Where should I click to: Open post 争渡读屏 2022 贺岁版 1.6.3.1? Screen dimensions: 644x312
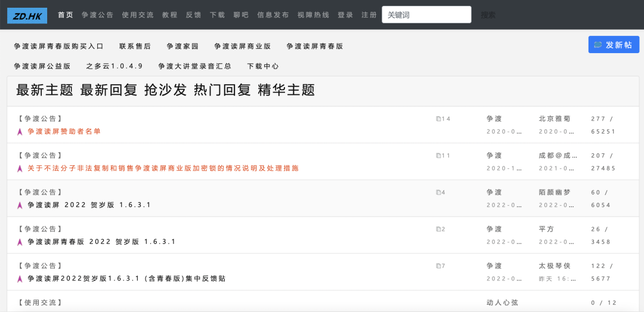pos(89,205)
